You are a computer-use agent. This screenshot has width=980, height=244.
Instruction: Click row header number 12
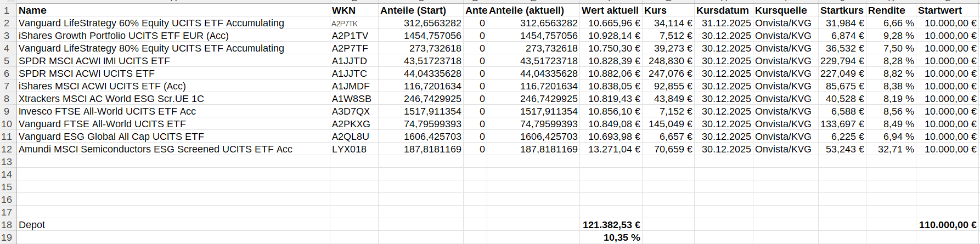coord(7,149)
